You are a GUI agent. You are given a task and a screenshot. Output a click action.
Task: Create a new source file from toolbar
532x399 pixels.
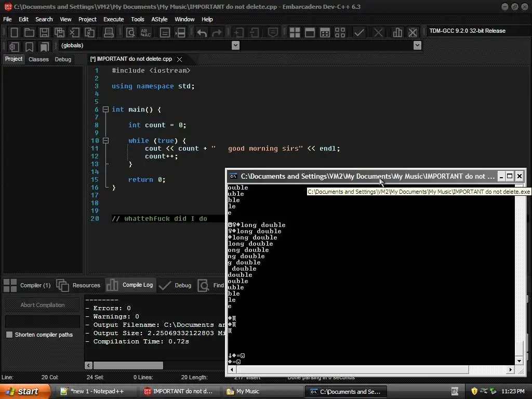[14, 33]
